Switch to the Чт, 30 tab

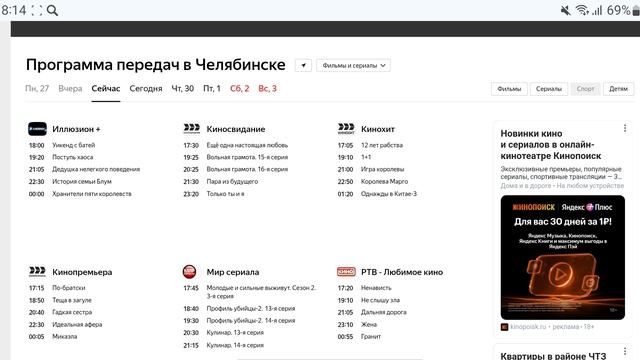(182, 89)
